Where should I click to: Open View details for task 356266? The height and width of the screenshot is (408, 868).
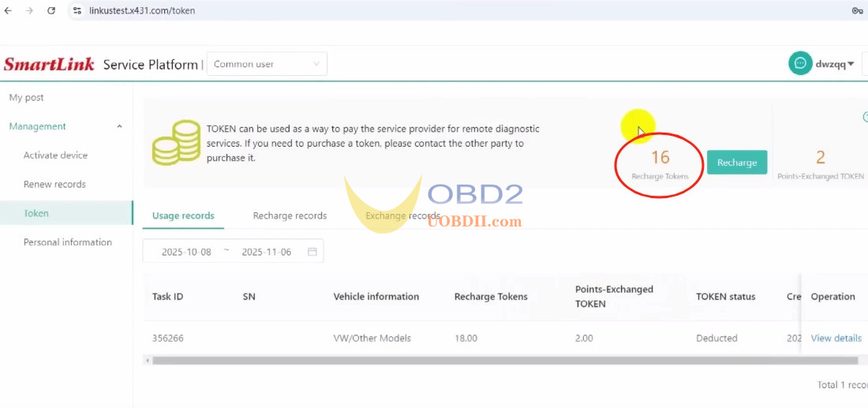tap(836, 338)
